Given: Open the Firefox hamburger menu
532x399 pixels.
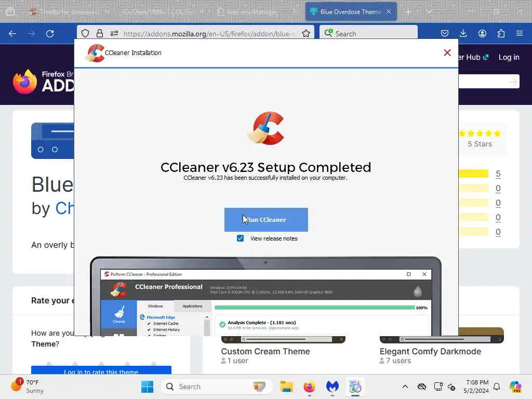Looking at the screenshot, I should [520, 33].
